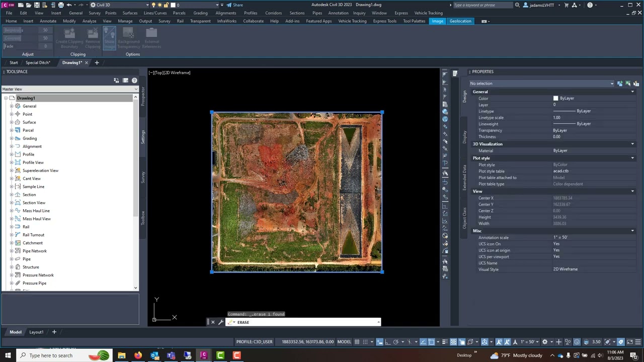Click the Autodesk App Store cart icon
Screen dimensions: 644x362
click(x=567, y=5)
